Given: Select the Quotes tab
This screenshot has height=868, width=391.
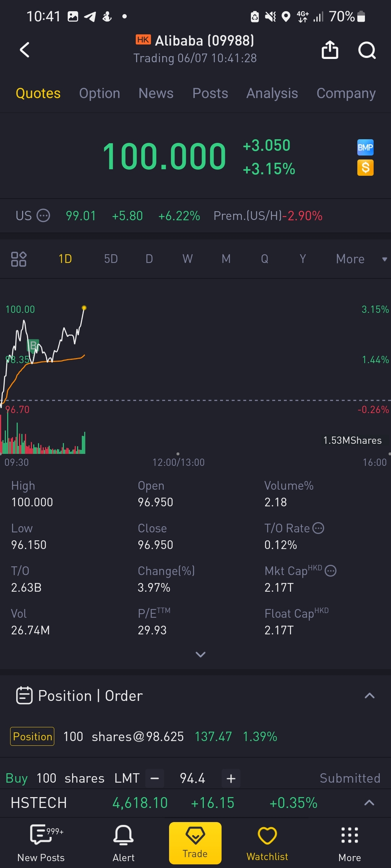Looking at the screenshot, I should coord(38,93).
